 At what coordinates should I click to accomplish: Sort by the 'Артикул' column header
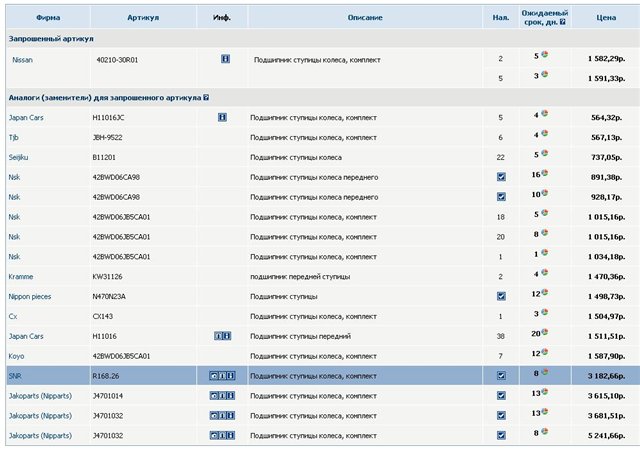[x=143, y=18]
